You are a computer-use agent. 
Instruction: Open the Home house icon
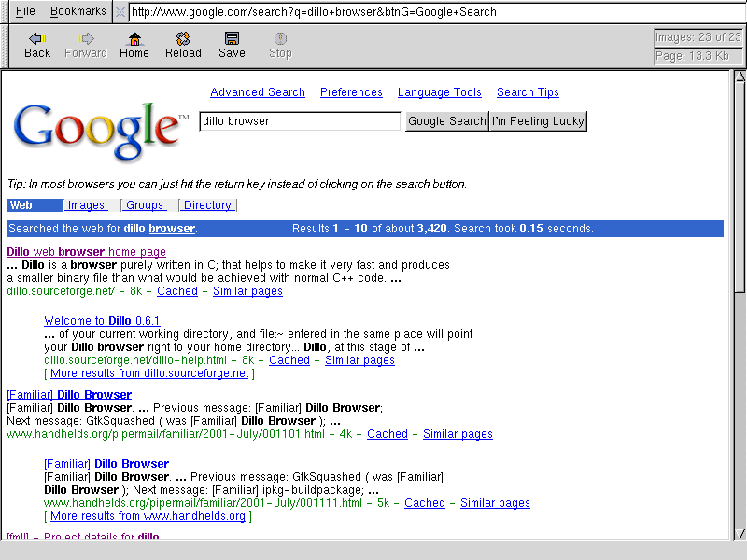coord(134,38)
